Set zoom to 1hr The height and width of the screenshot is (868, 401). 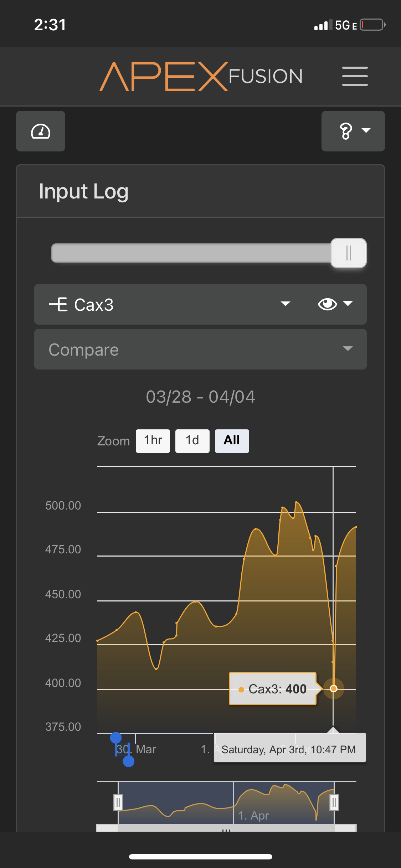[153, 441]
